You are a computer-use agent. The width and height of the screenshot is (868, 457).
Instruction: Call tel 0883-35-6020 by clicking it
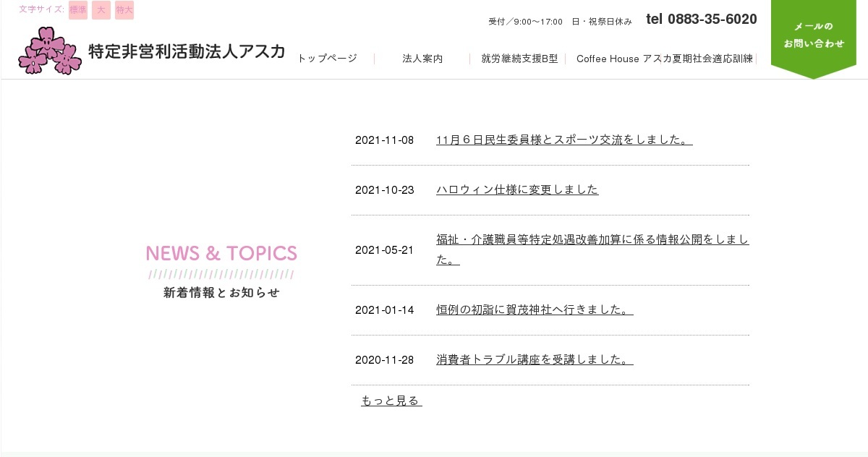click(x=702, y=19)
